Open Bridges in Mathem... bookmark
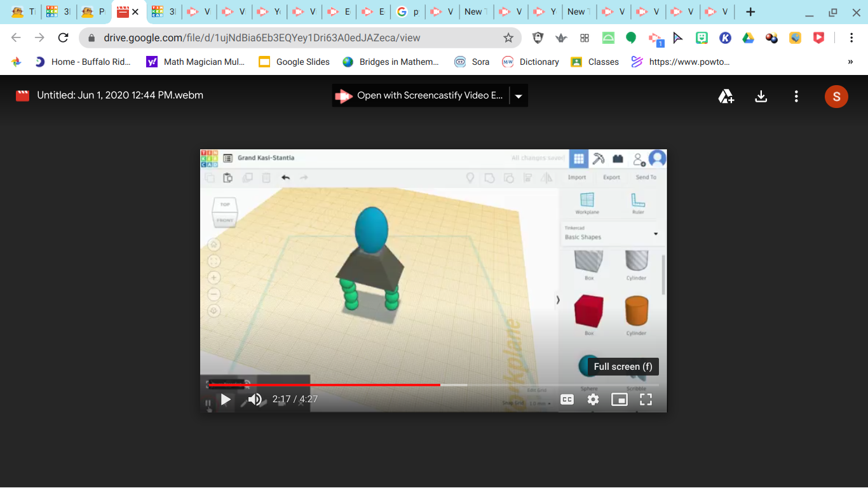This screenshot has height=488, width=868. pos(391,62)
